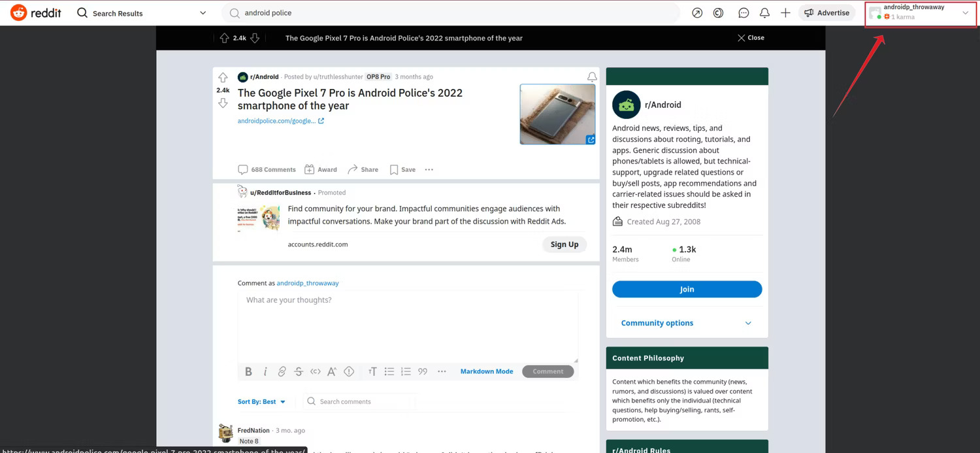
Task: Click the accounts.reddit.com ad link
Action: click(318, 244)
